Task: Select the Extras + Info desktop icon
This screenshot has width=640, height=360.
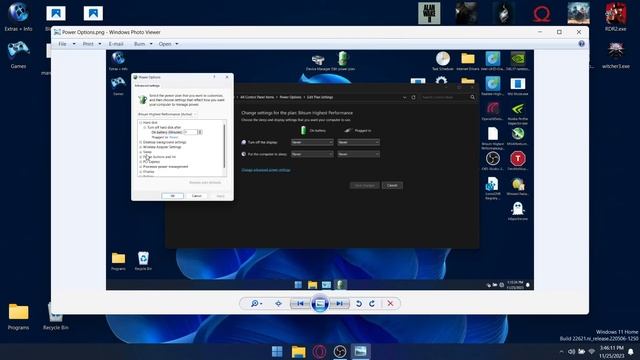Action: (18, 17)
